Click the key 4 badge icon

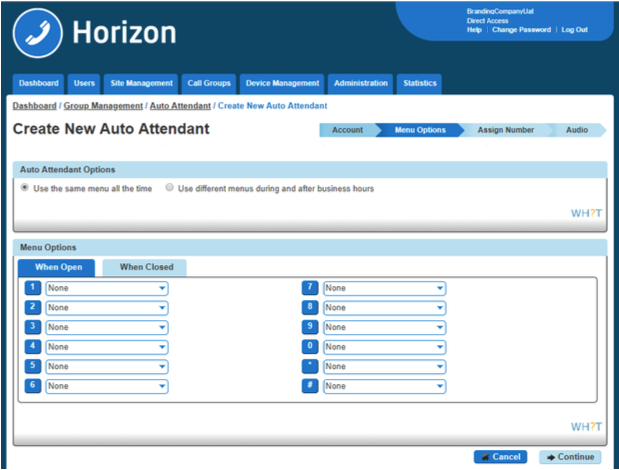pyautogui.click(x=33, y=346)
